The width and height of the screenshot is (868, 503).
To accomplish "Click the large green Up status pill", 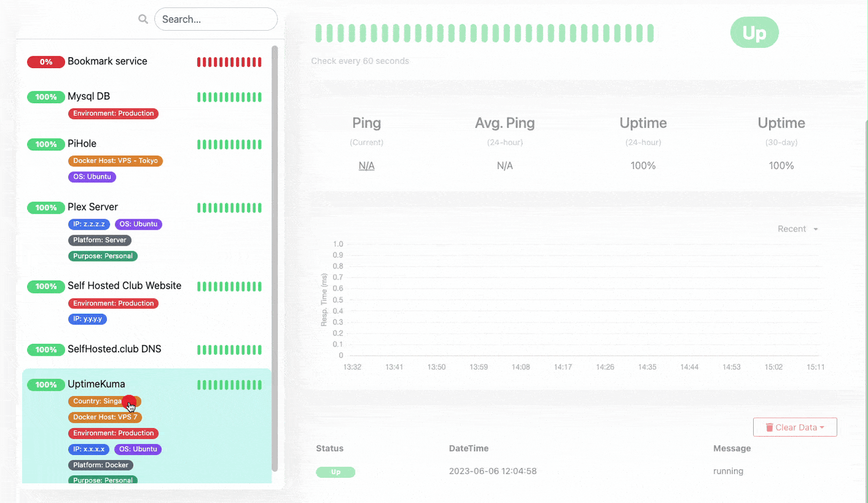I will coord(754,33).
